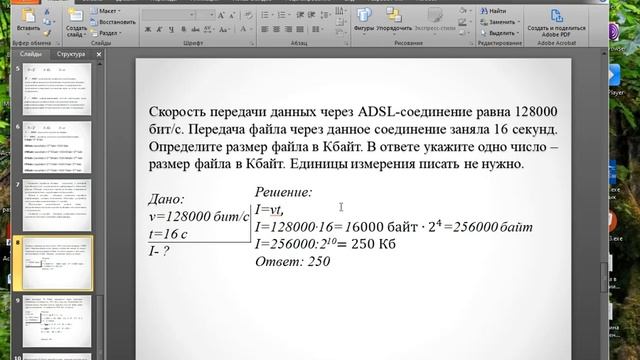Image resolution: width=640 pixels, height=360 pixels.
Task: Increase the list indent level
Action: point(311,15)
